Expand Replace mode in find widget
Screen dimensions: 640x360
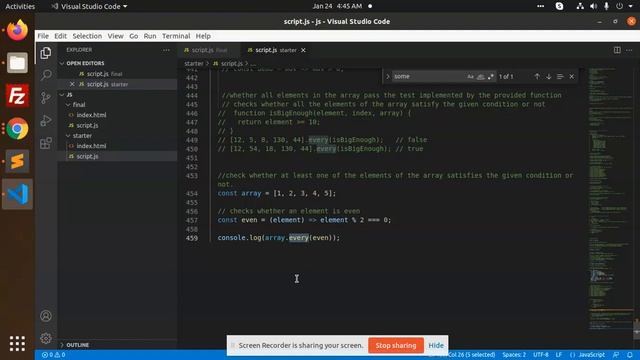[388, 76]
